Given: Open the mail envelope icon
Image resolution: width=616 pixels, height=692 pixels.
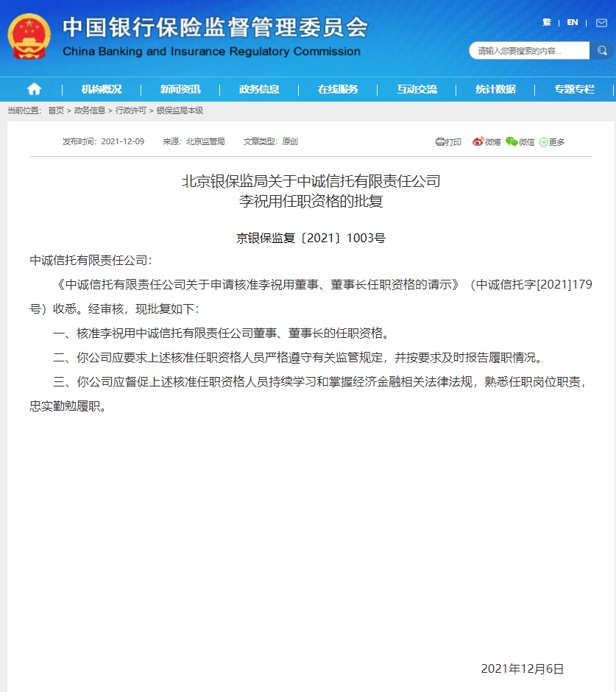Looking at the screenshot, I should click(601, 23).
